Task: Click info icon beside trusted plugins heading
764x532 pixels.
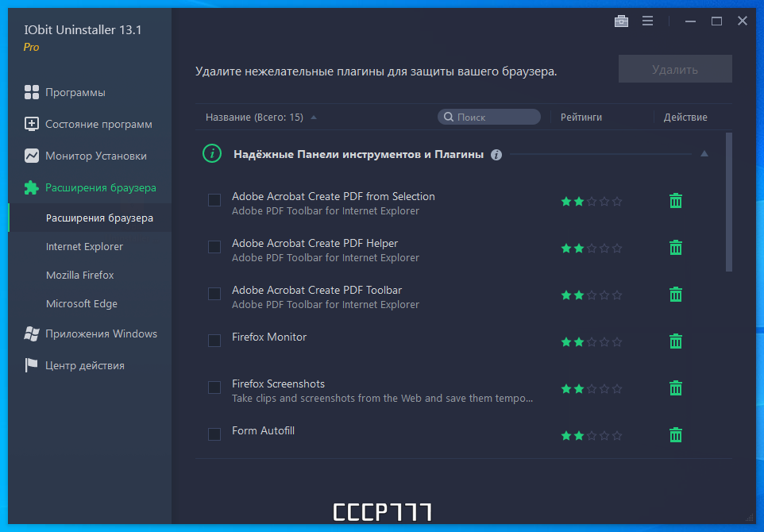Action: tap(496, 155)
